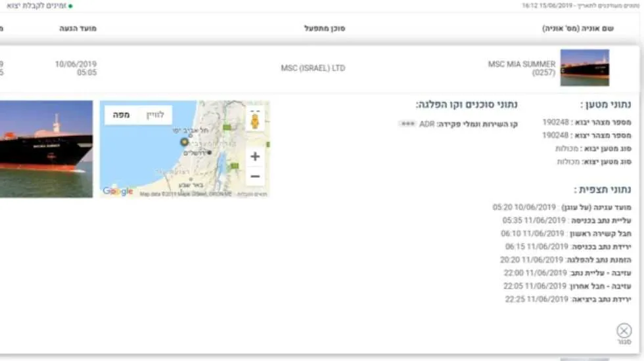Screen dimensions: 644x361
Task: Open the map terms of use link
Action: (252, 194)
